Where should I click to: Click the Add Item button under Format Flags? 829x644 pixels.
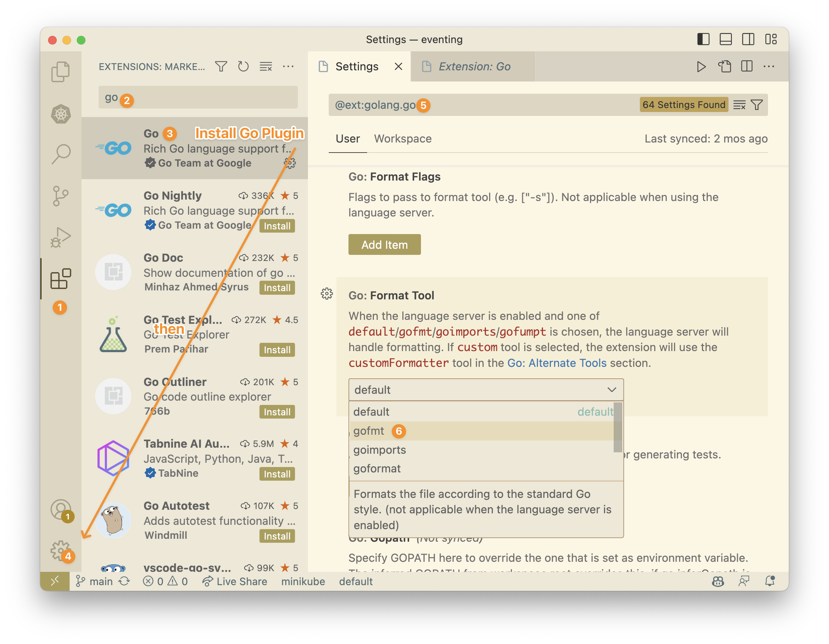pyautogui.click(x=384, y=244)
